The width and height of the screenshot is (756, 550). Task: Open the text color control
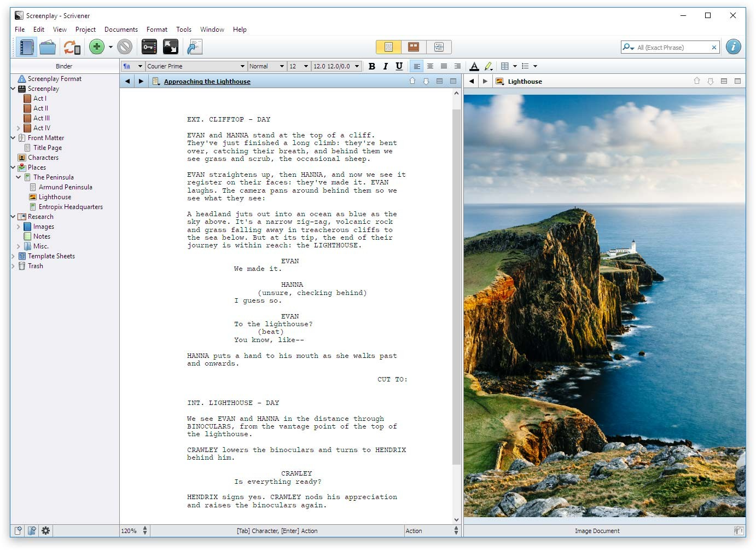point(474,66)
